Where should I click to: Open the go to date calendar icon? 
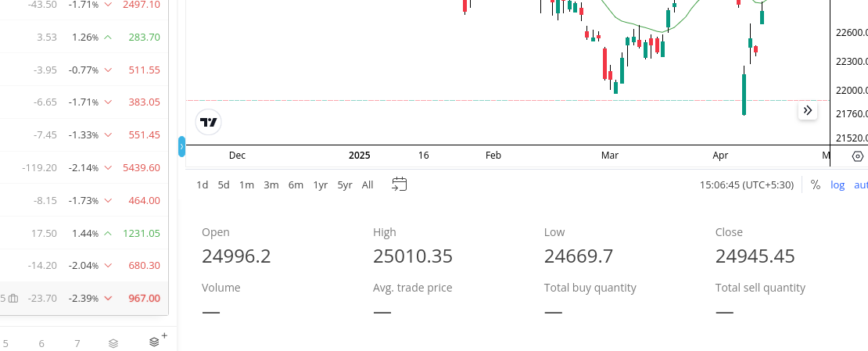pos(400,184)
